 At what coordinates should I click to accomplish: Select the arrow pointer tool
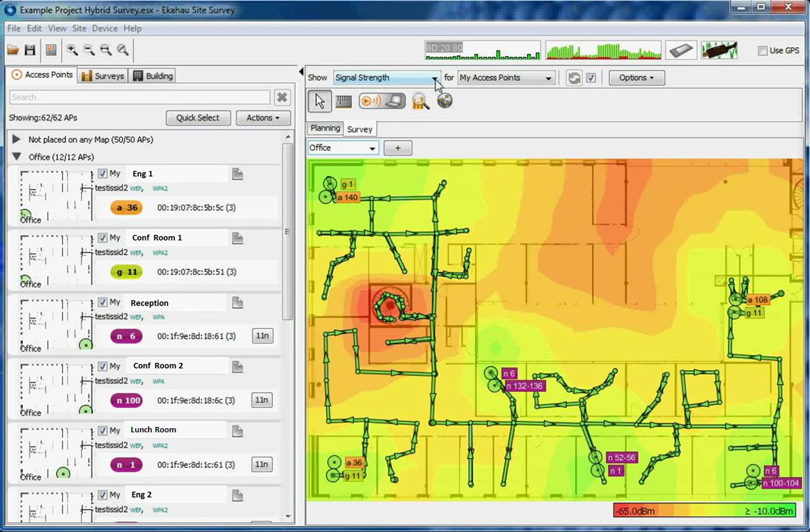320,101
